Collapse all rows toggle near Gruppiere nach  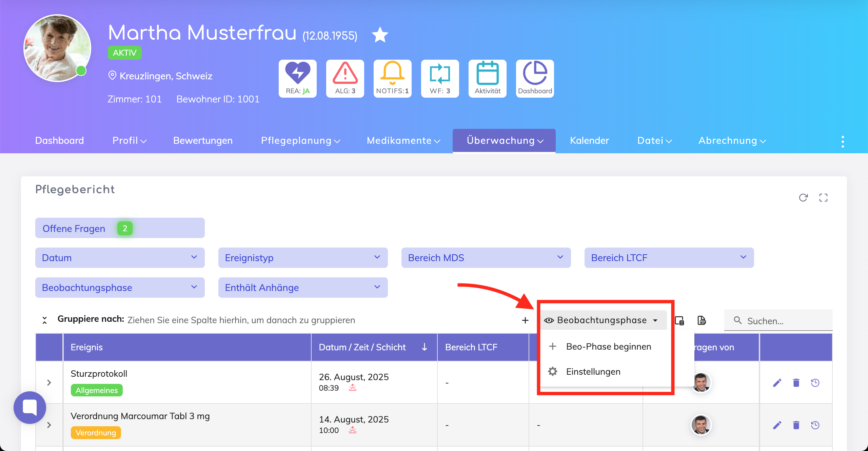pyautogui.click(x=44, y=320)
